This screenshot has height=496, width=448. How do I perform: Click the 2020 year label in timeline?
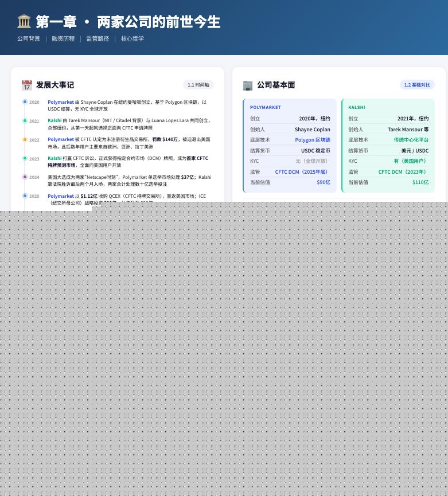coord(34,102)
